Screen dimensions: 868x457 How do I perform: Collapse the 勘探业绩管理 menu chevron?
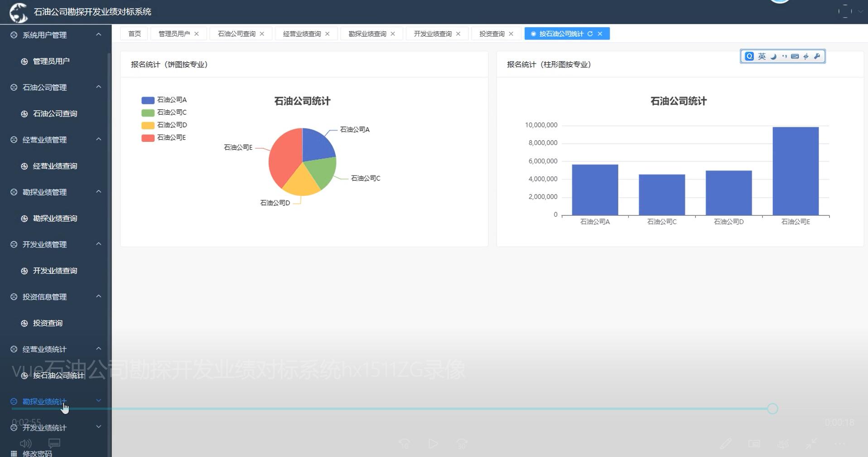tap(98, 192)
